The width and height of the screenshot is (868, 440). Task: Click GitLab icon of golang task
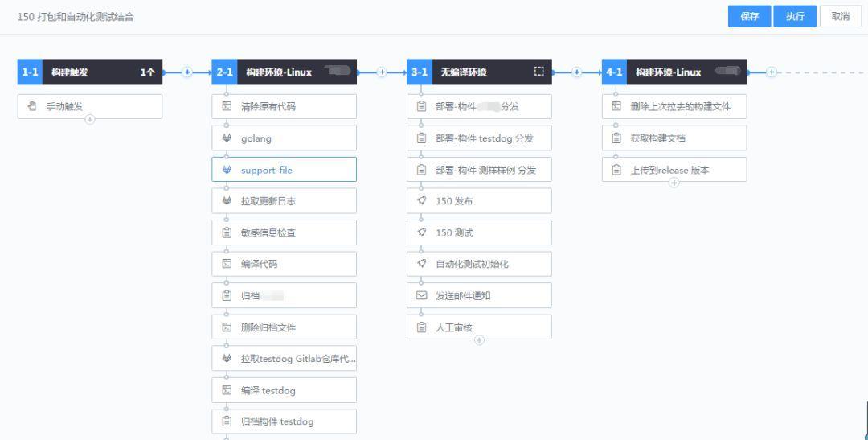(227, 138)
